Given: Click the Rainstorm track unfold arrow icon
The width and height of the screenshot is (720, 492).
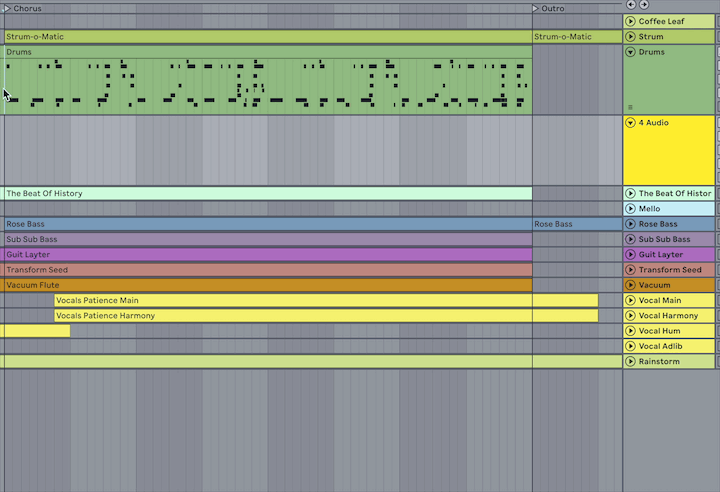Looking at the screenshot, I should [631, 362].
